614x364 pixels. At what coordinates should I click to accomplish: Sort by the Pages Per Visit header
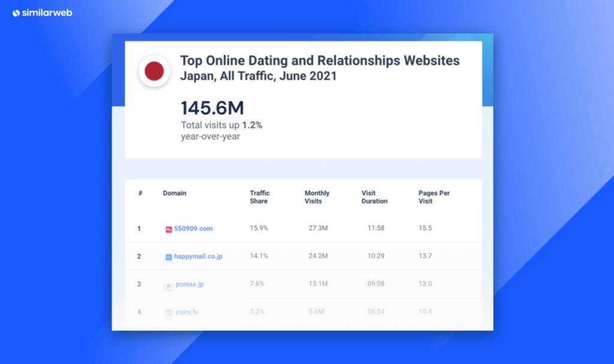[x=434, y=197]
